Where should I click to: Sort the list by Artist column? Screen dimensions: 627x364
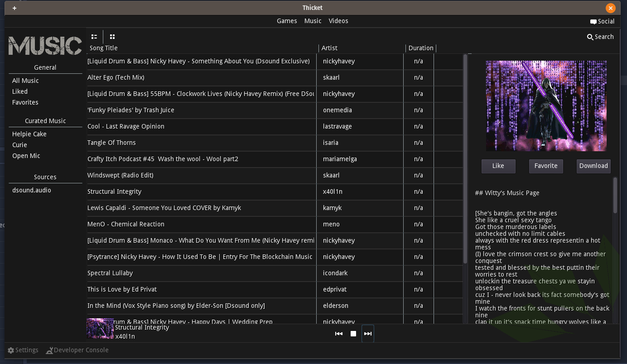(329, 48)
